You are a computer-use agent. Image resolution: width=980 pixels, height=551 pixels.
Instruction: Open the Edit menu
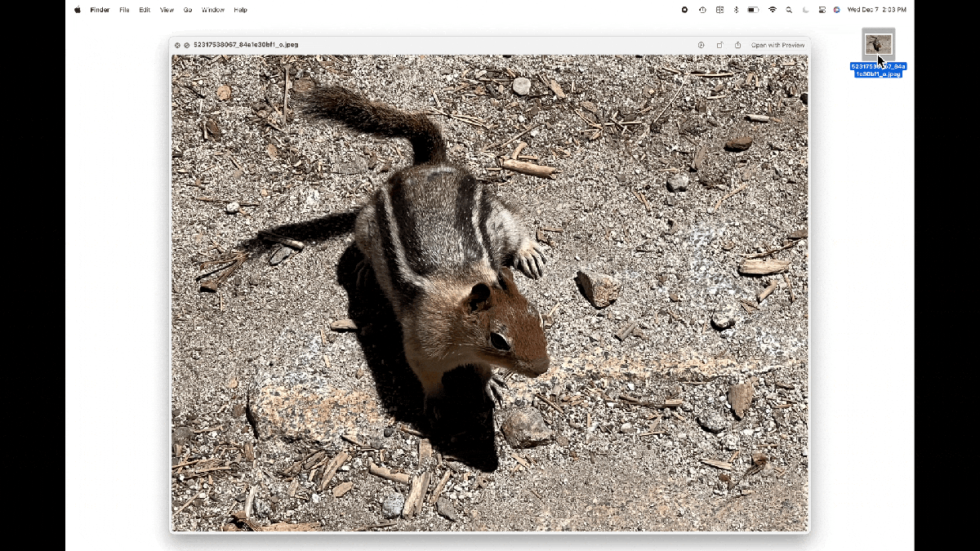tap(145, 10)
